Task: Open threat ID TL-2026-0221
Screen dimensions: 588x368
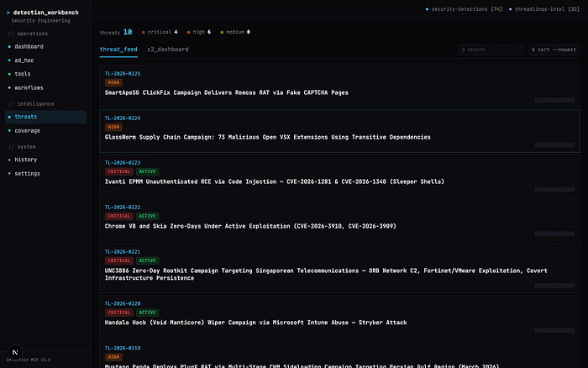Action: (123, 251)
